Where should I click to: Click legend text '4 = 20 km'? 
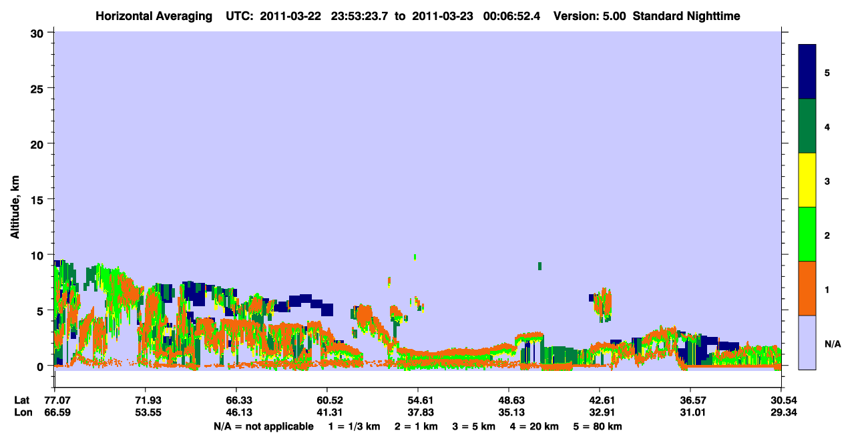[534, 426]
